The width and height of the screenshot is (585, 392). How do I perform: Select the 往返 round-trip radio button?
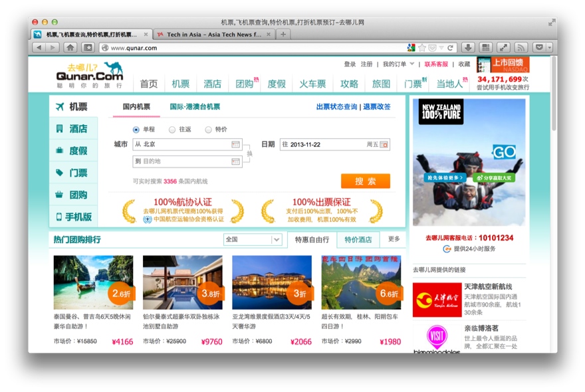click(x=172, y=130)
